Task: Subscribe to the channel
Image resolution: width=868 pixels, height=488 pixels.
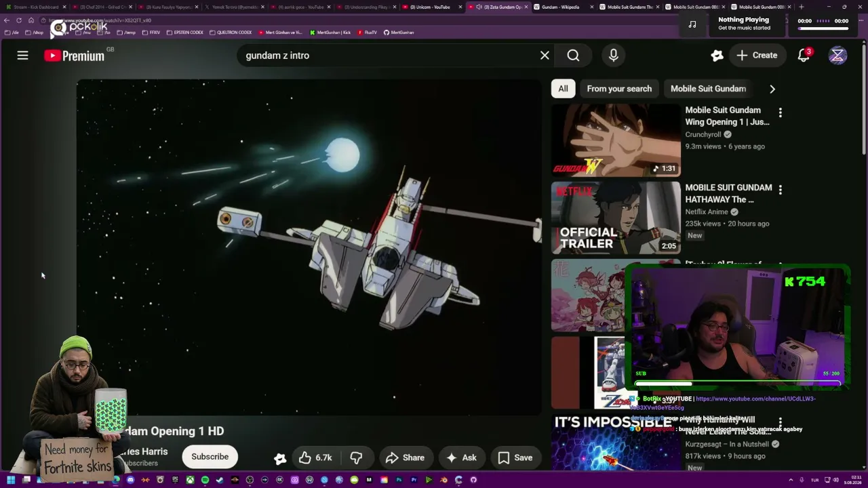Action: pyautogui.click(x=210, y=457)
